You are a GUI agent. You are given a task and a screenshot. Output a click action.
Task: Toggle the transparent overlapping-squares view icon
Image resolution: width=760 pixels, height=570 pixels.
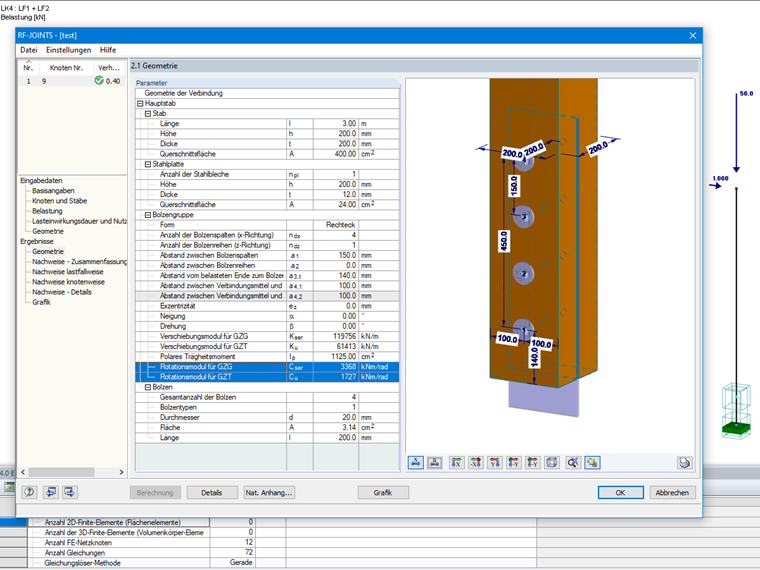click(592, 462)
